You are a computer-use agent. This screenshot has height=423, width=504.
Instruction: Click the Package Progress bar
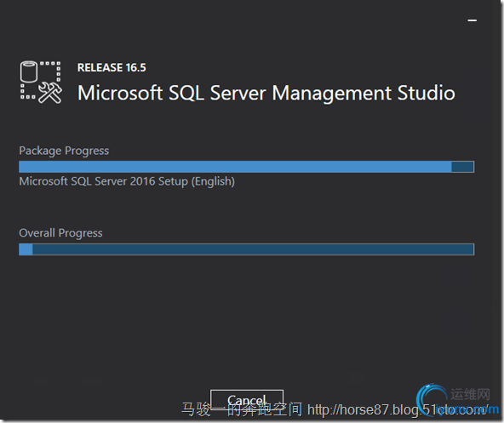[x=247, y=167]
